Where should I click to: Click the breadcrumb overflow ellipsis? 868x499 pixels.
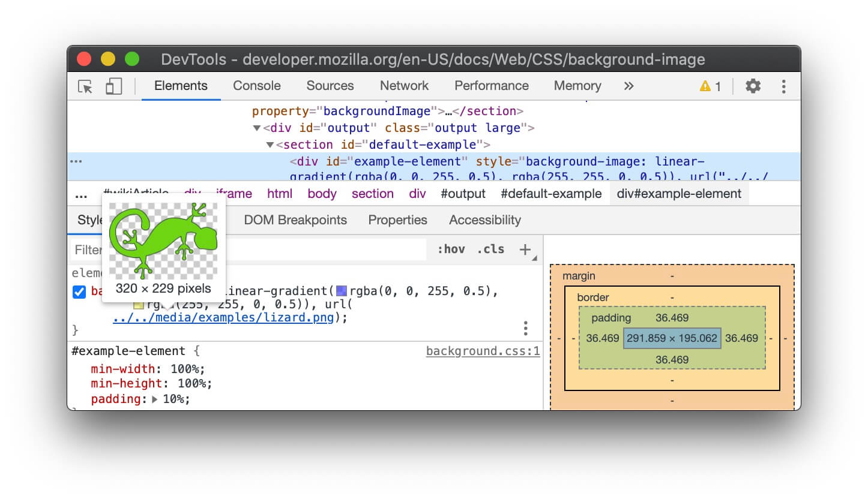tap(81, 194)
